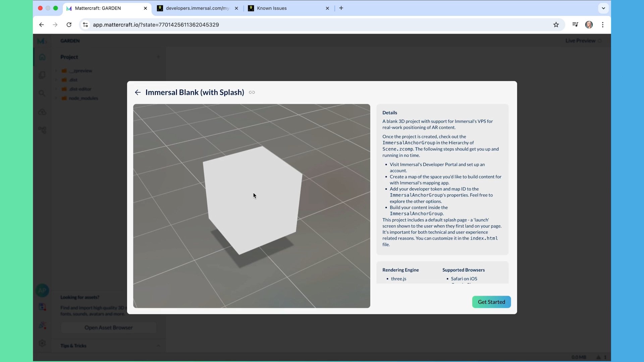Select node_modules folder label
The height and width of the screenshot is (362, 644).
83,98
